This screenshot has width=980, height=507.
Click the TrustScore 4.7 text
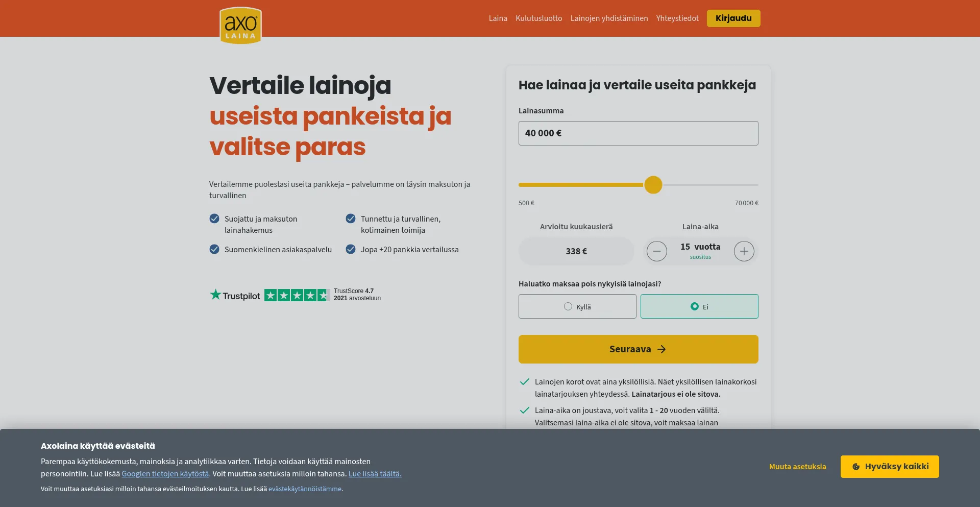[x=354, y=291]
